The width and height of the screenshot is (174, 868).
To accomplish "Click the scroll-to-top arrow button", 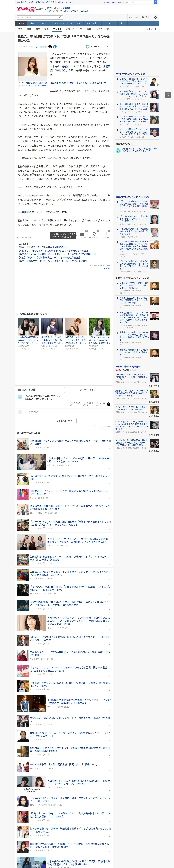I will (168, 95).
